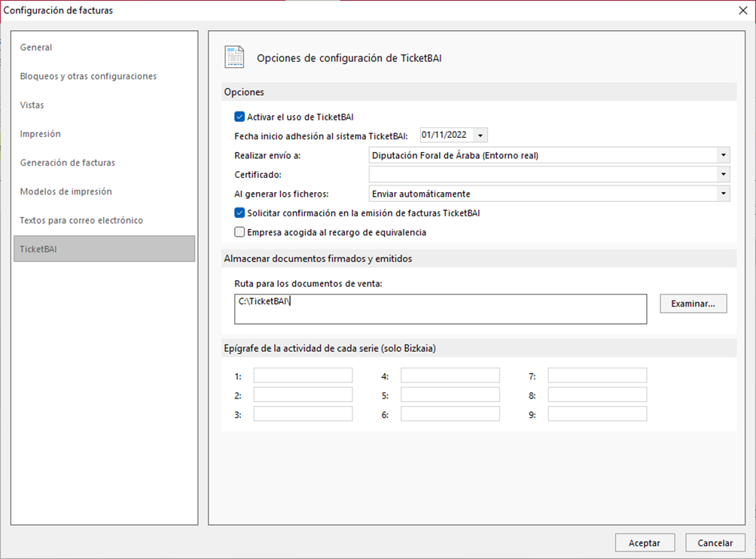Expand the Realizar envío a dropdown

723,155
